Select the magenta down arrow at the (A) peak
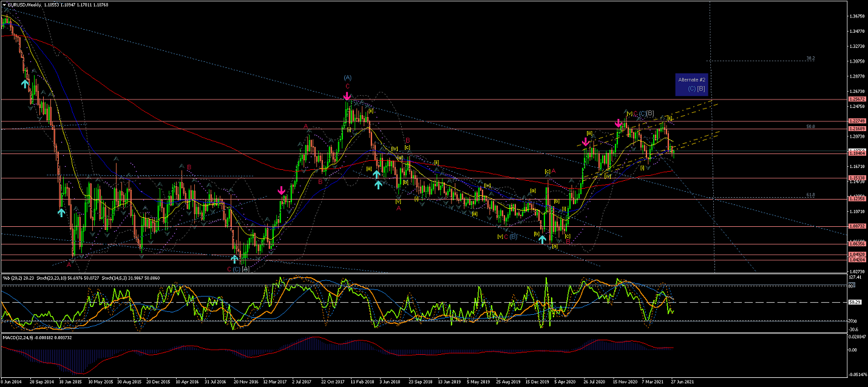 pos(347,96)
